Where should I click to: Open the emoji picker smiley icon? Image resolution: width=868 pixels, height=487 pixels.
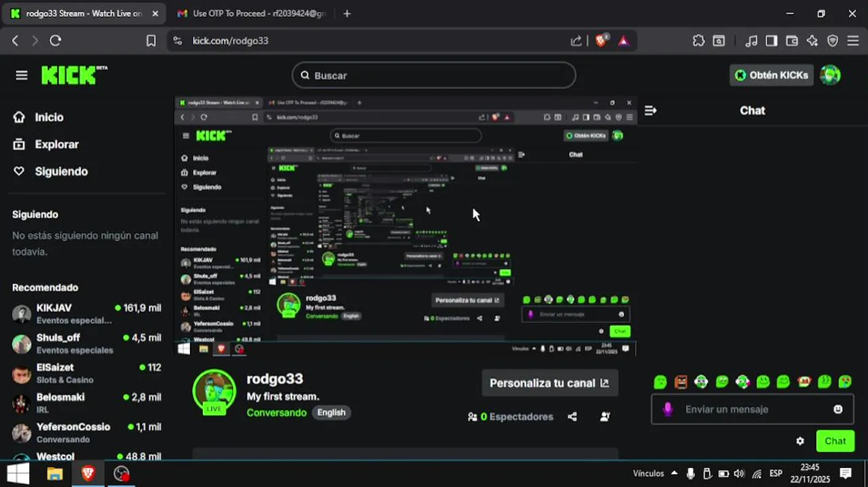tap(838, 409)
